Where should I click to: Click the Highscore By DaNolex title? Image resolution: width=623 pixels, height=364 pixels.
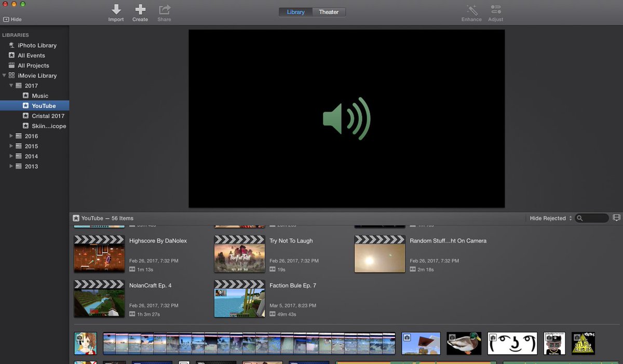[158, 241]
